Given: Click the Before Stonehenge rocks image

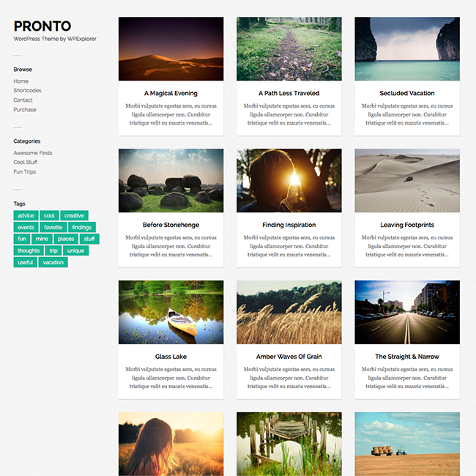Looking at the screenshot, I should click(x=171, y=181).
